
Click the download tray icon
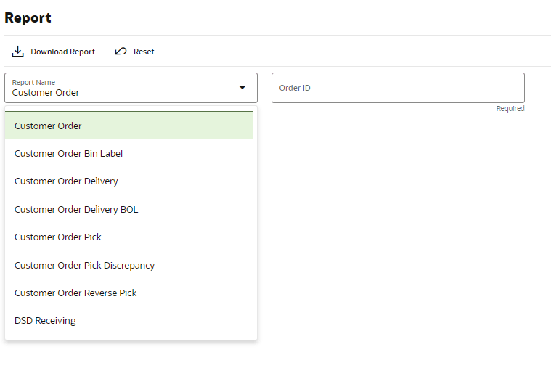17,52
